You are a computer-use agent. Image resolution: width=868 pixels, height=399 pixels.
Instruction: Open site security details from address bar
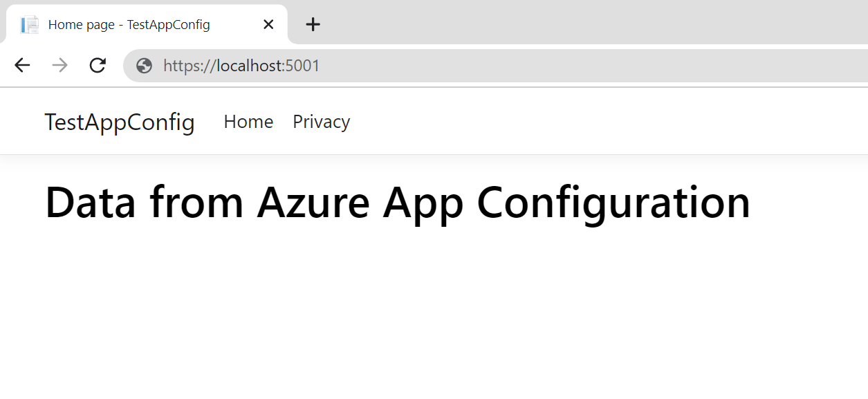point(143,65)
